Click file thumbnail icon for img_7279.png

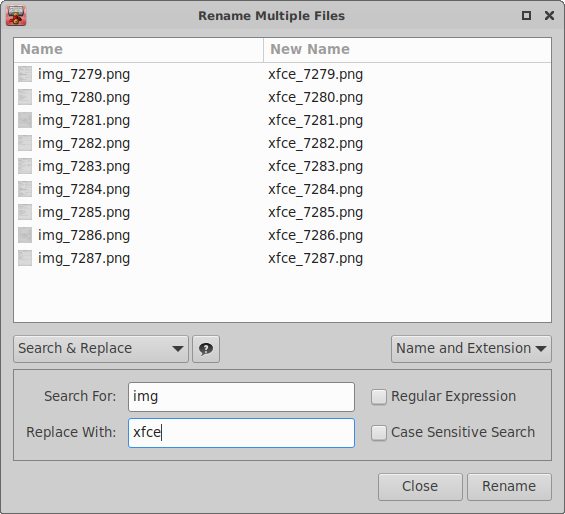point(25,74)
